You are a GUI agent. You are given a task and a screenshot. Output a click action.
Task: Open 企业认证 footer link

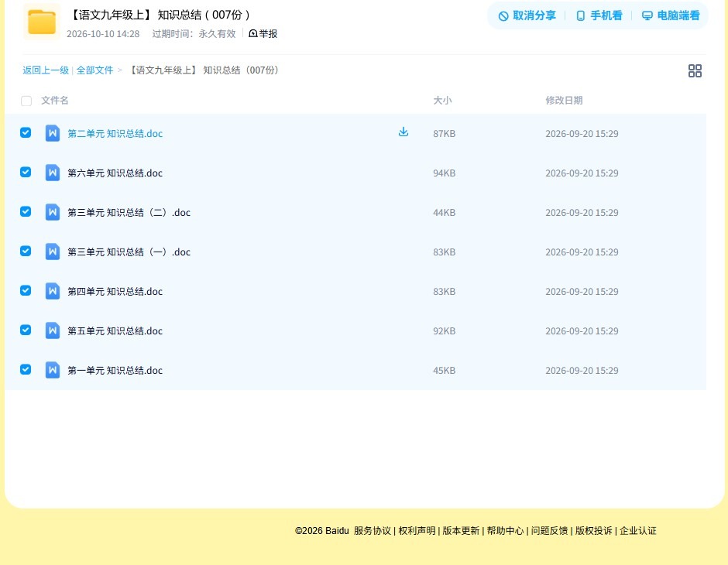coord(638,531)
